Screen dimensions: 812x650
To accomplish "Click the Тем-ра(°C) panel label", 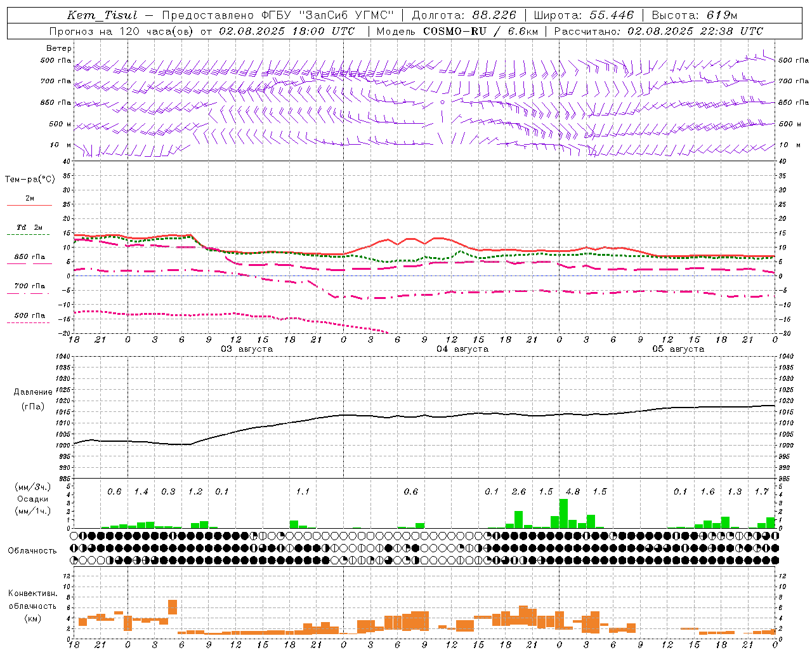I will pos(30,180).
